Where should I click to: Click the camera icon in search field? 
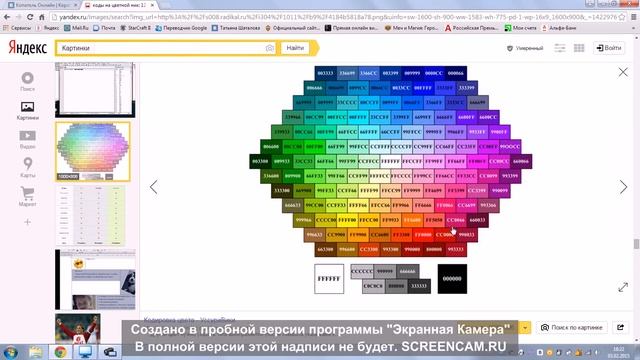coord(269,48)
